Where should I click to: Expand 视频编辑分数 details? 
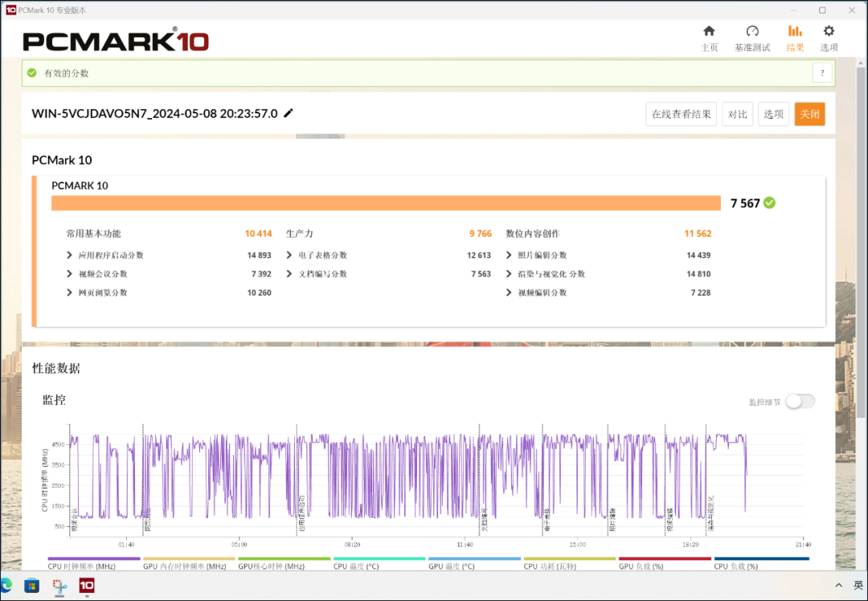point(509,292)
